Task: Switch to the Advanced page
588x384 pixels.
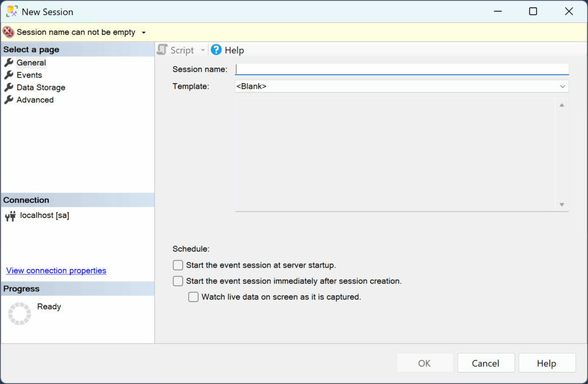Action: (x=35, y=100)
